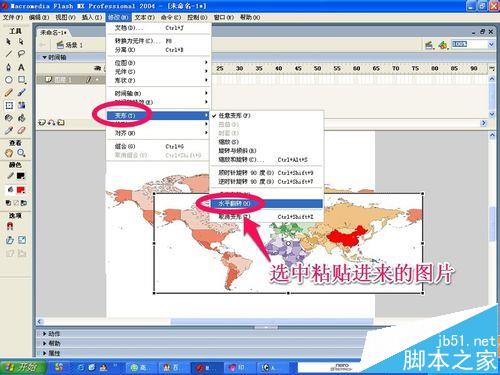The image size is (500, 375).
Task: Select the 图层 1 layer row
Action: pyautogui.click(x=71, y=80)
